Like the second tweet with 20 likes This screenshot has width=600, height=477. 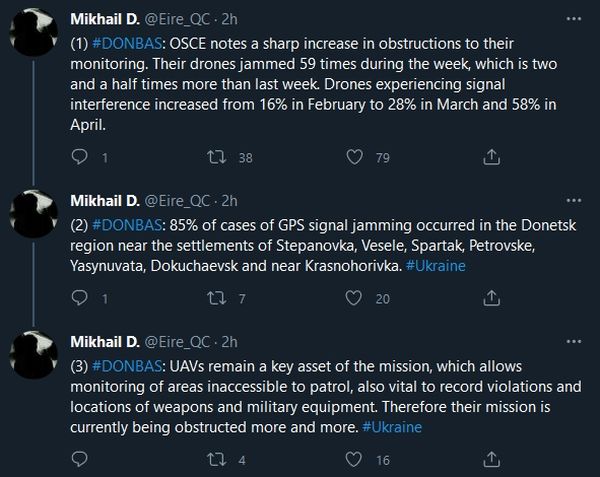click(351, 298)
